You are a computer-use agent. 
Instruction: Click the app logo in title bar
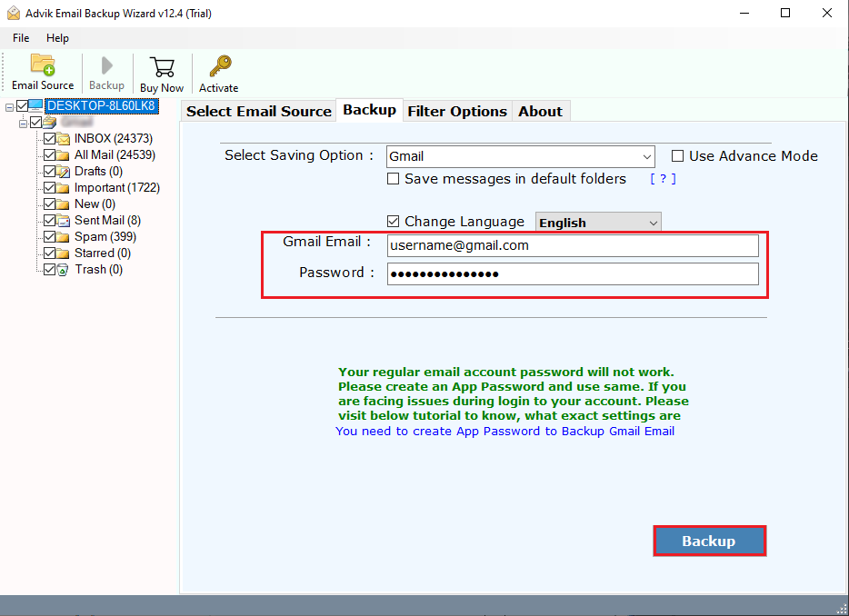pos(13,13)
